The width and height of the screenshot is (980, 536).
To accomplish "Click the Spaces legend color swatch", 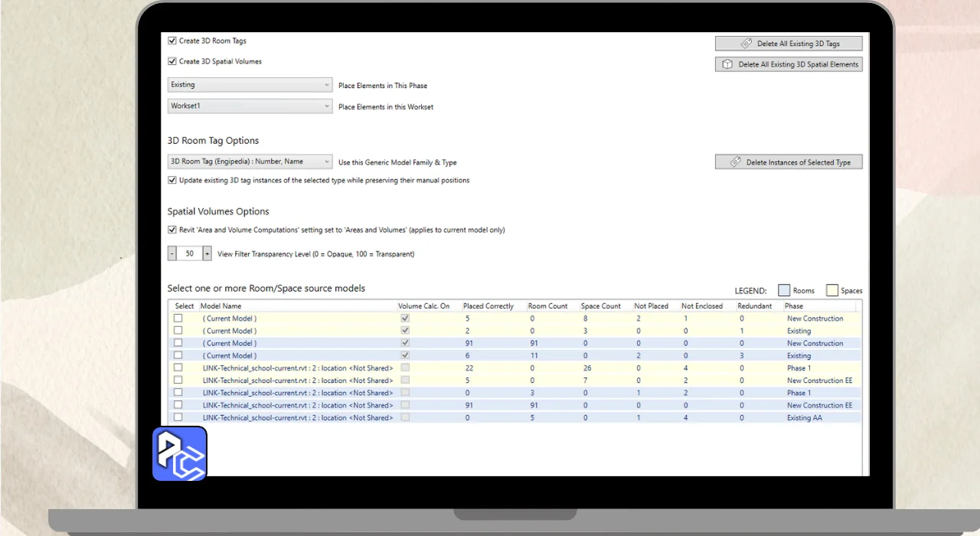I will pyautogui.click(x=831, y=291).
